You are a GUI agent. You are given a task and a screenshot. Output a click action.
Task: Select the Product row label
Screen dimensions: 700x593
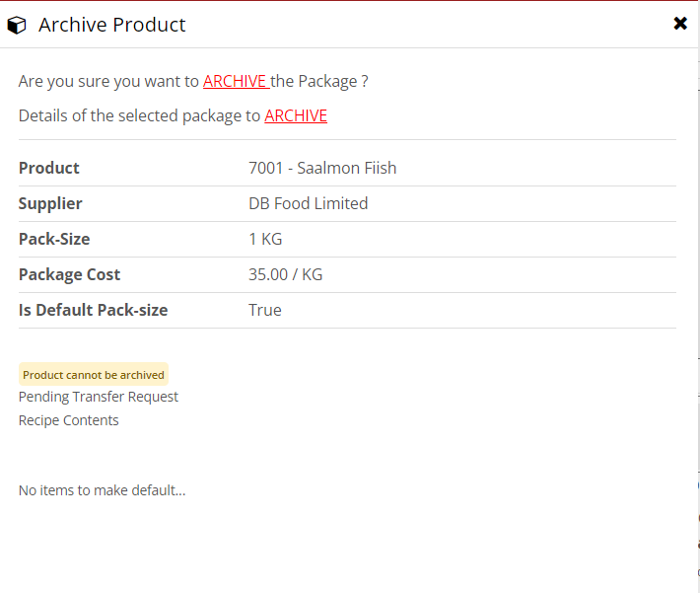[x=49, y=168]
